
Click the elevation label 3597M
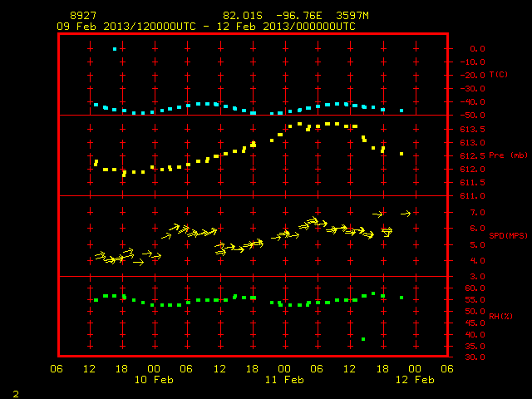coord(352,16)
